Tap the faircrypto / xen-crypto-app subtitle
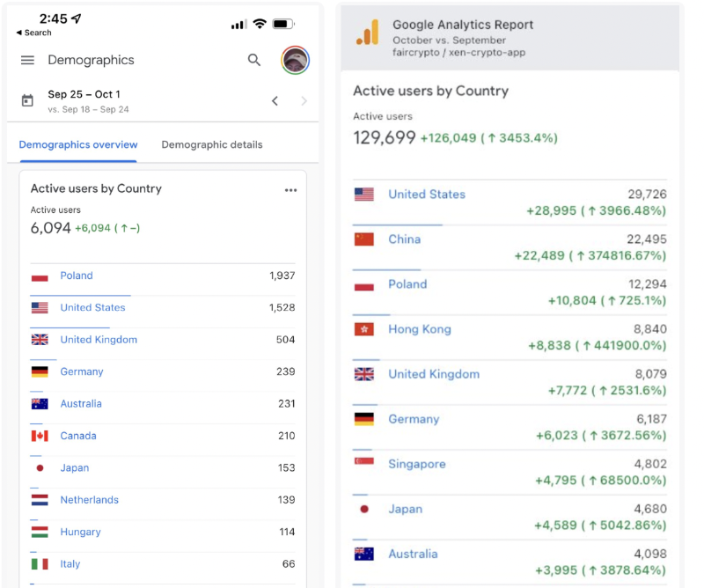Image resolution: width=704 pixels, height=588 pixels. pos(458,53)
